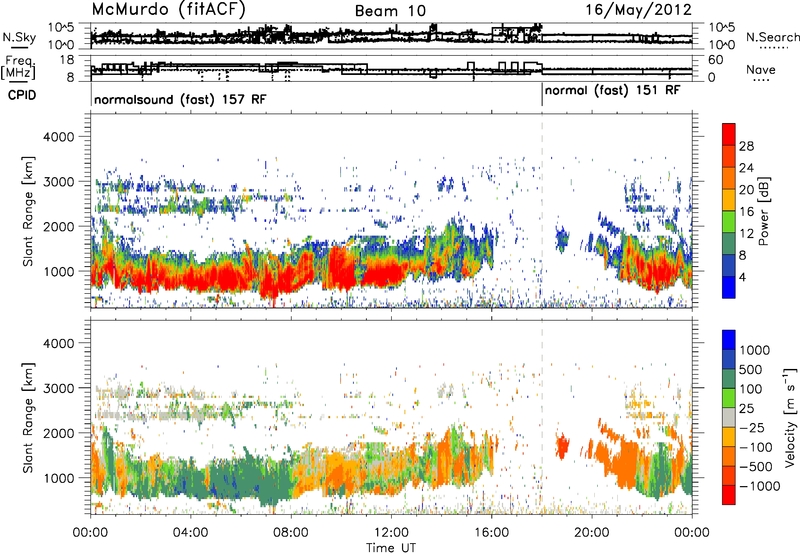This screenshot has width=800, height=554.
Task: Click the 1000 tick on velocity colorbar
Action: tap(754, 350)
